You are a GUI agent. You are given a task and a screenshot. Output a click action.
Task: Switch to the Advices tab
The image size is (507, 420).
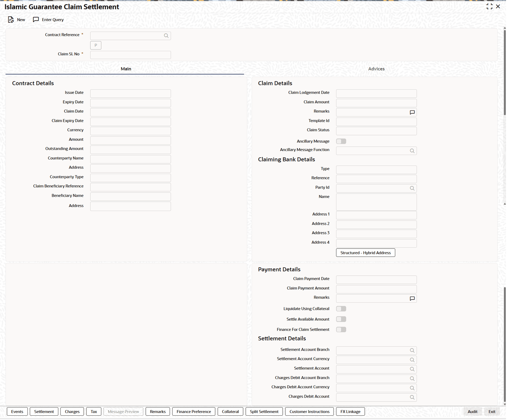[x=376, y=69]
